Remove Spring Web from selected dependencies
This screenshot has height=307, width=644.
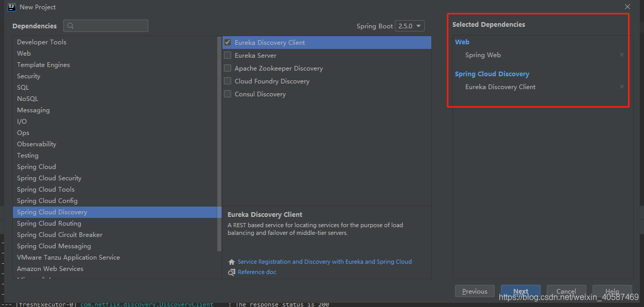[x=622, y=55]
